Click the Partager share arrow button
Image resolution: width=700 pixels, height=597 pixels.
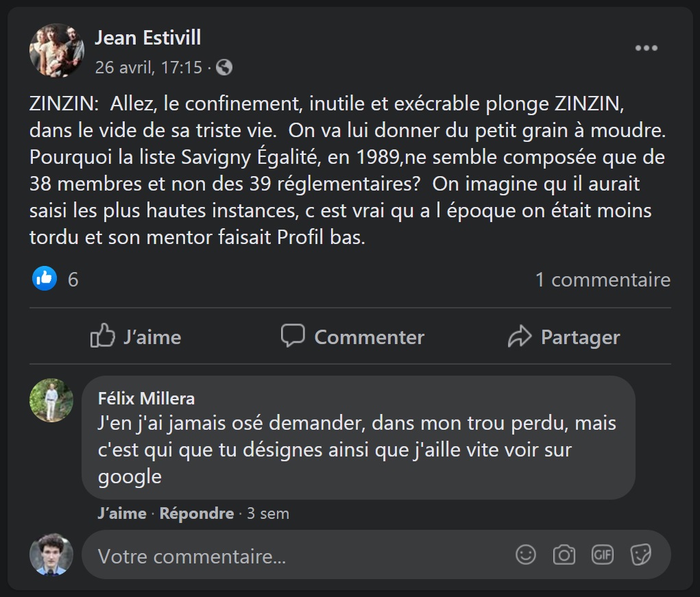(564, 337)
